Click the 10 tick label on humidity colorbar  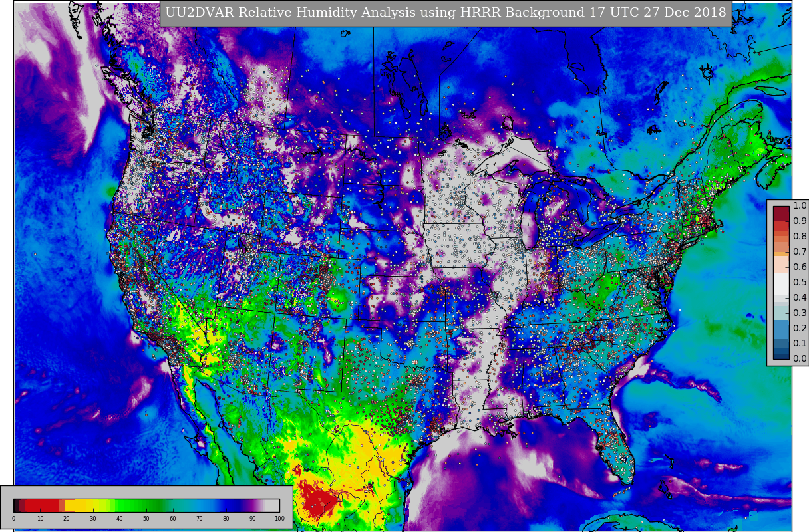[x=40, y=519]
